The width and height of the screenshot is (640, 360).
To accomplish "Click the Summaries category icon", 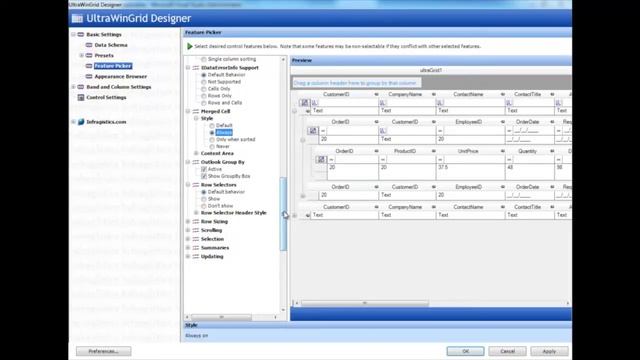I will [196, 248].
